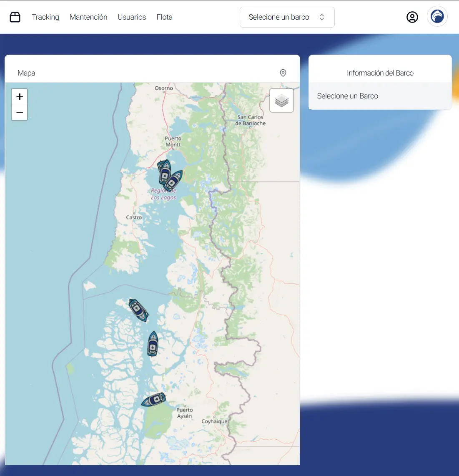Viewport: 459px width, 476px height.
Task: Click the Mapa panel title
Action: pyautogui.click(x=26, y=73)
